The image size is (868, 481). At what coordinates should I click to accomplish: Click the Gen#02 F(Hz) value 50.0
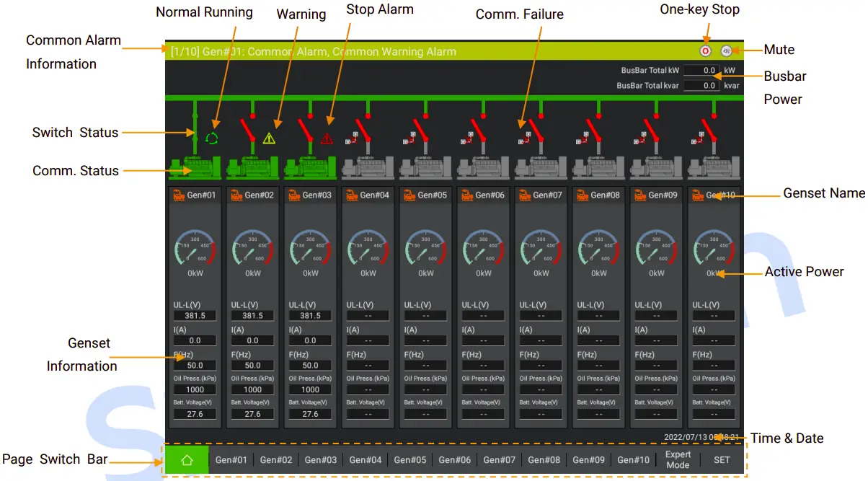pyautogui.click(x=252, y=365)
